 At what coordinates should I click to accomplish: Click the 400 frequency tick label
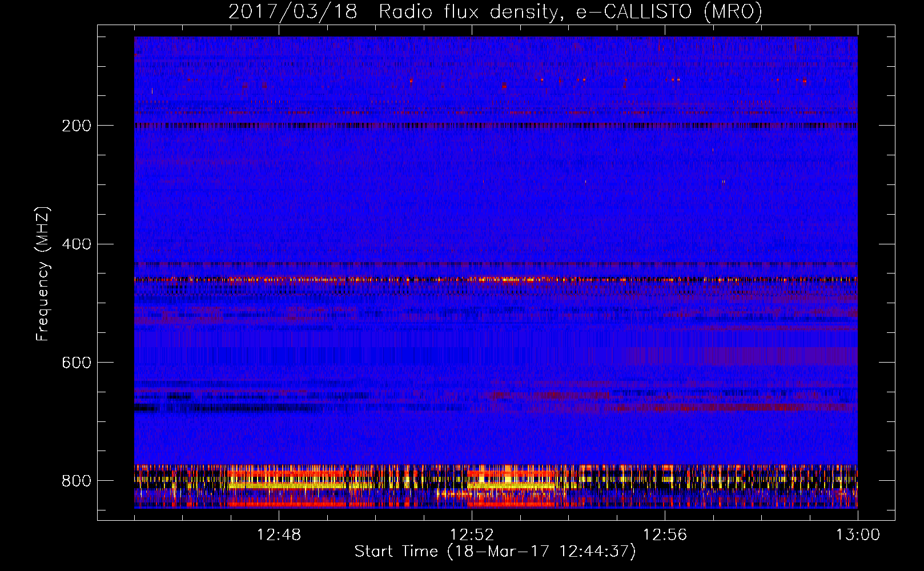click(77, 244)
